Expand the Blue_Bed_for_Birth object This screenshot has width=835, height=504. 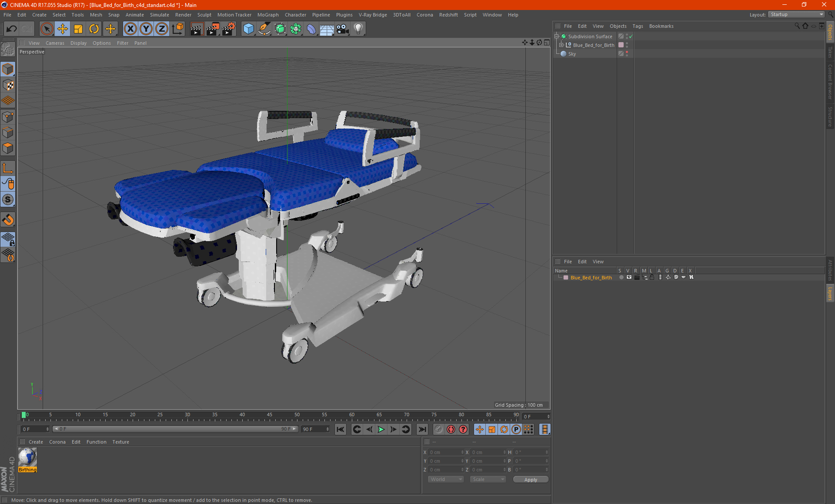[x=561, y=45]
